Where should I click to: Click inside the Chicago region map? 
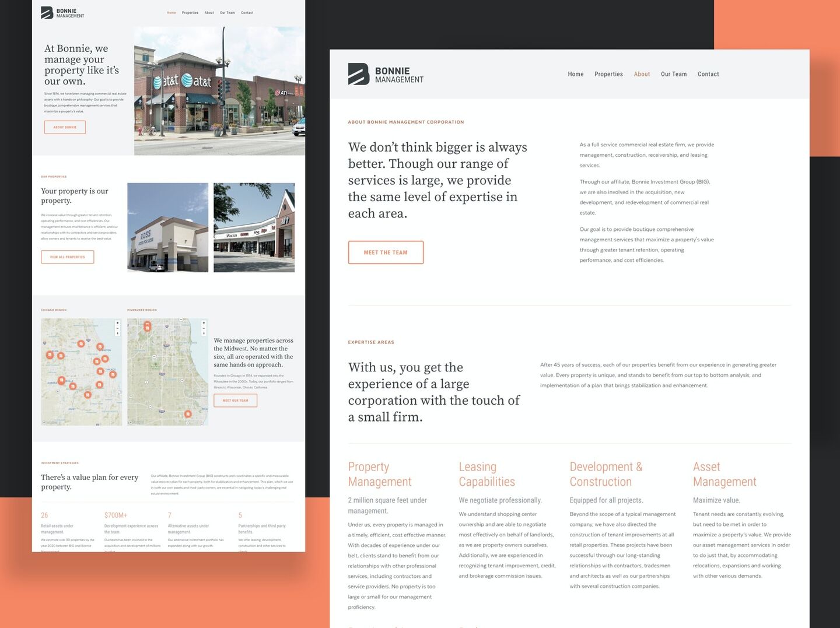(82, 372)
